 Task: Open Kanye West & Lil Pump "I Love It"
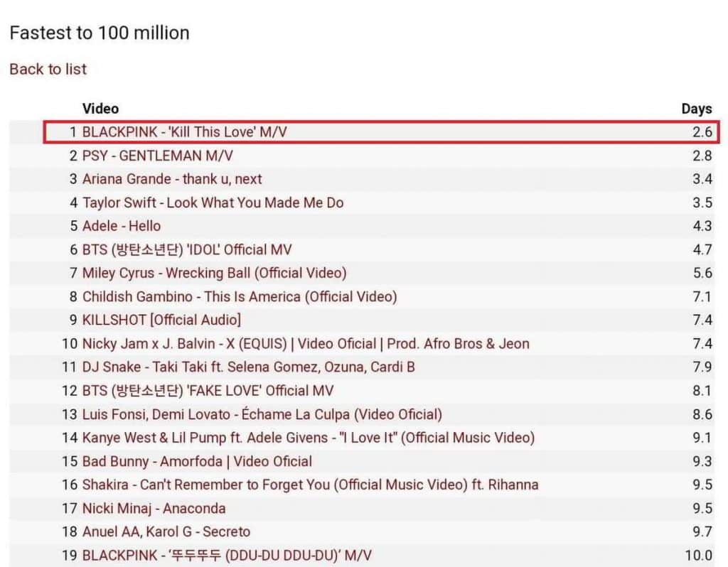pos(308,438)
